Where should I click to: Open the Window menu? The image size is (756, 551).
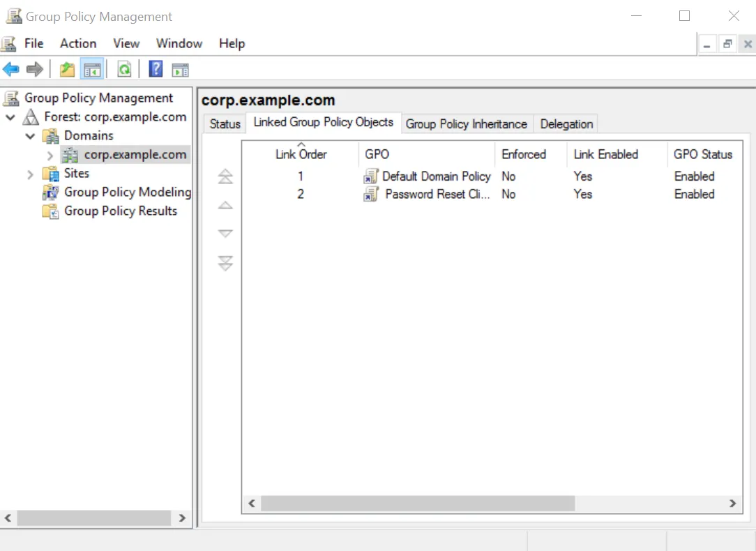pyautogui.click(x=179, y=43)
